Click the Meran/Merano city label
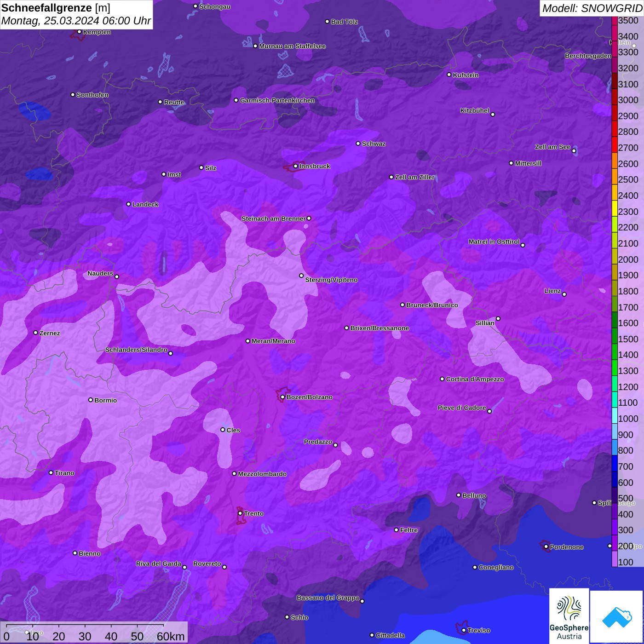This screenshot has height=644, width=644. (x=273, y=341)
